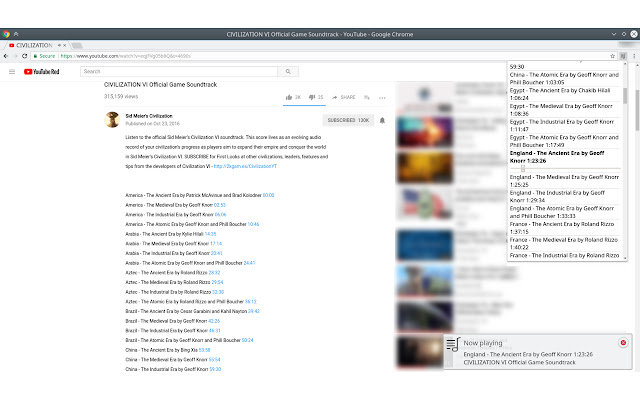
Task: Select highlighted track England Ancient Era 1:23:26
Action: (564, 157)
